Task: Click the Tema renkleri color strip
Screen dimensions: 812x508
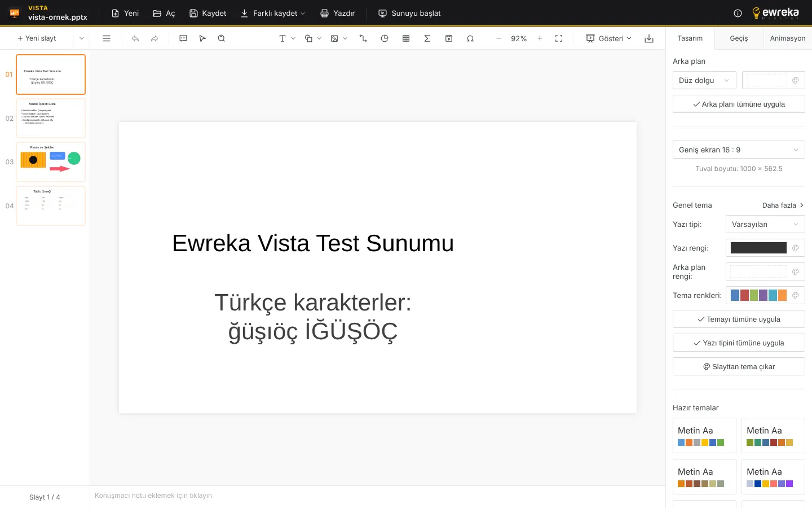Action: pos(758,295)
